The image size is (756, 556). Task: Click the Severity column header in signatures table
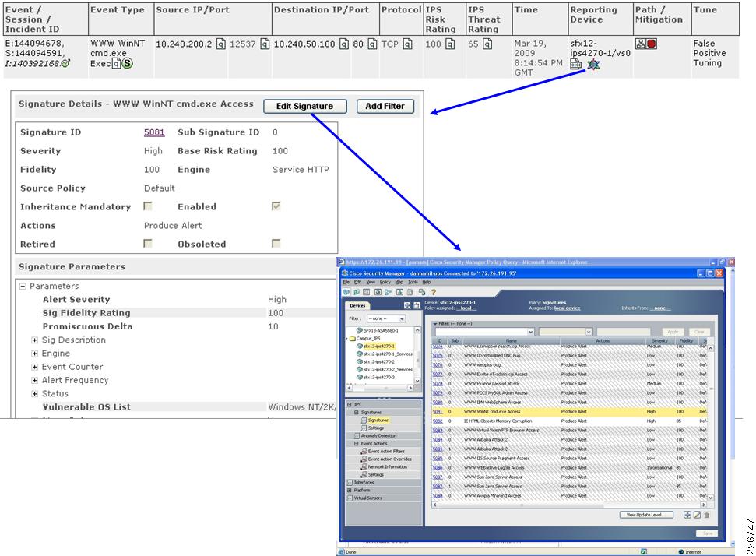pyautogui.click(x=660, y=340)
